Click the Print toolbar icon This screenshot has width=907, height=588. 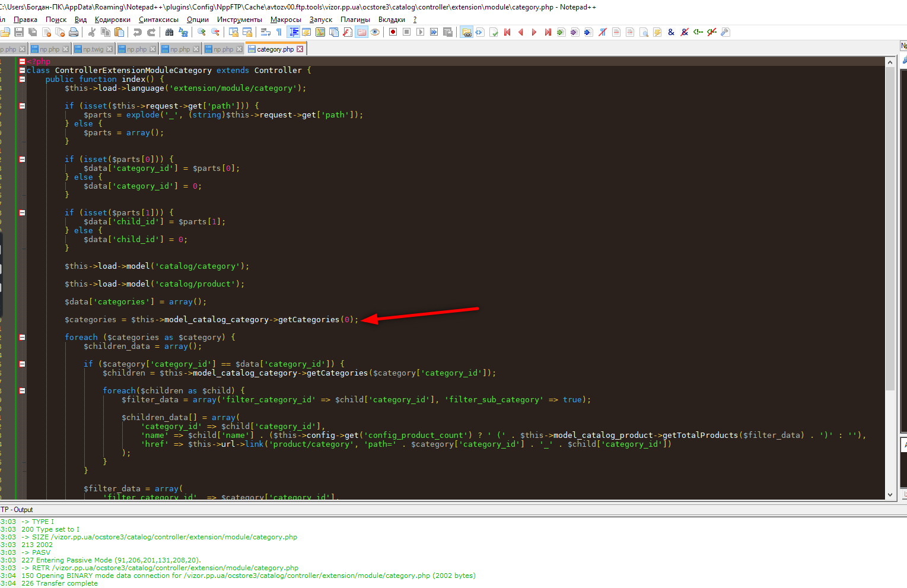point(74,32)
